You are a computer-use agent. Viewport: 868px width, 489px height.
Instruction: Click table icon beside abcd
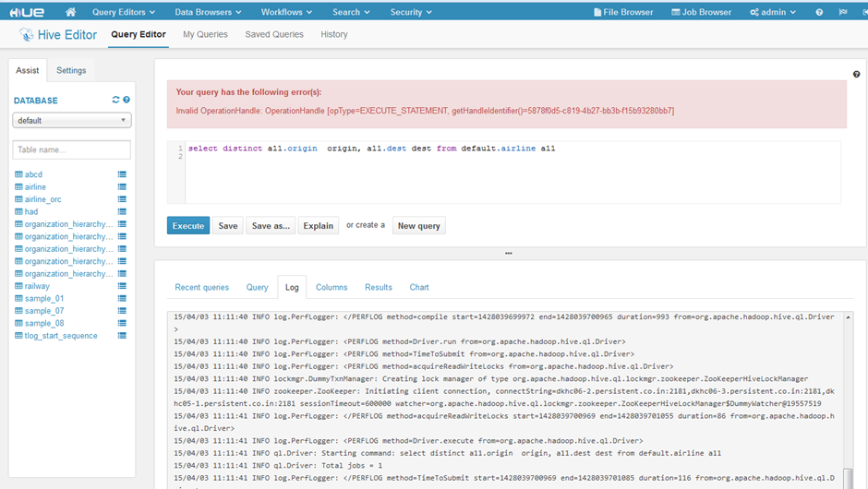pos(18,174)
